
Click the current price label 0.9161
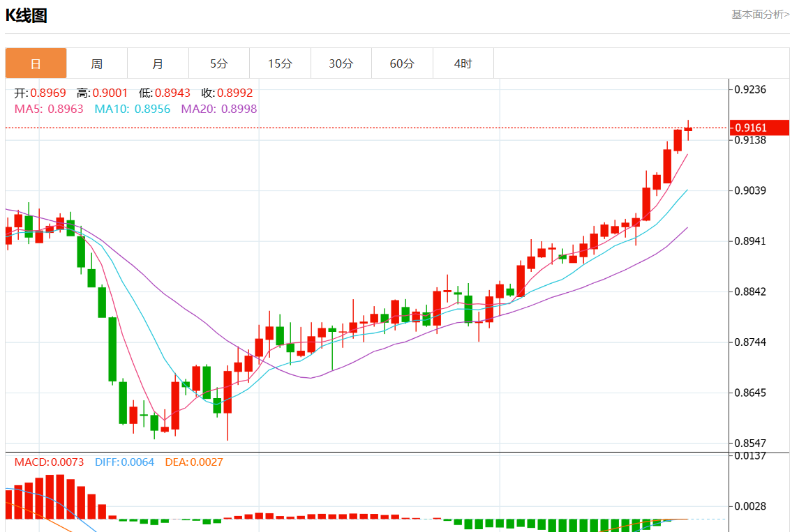pyautogui.click(x=759, y=128)
